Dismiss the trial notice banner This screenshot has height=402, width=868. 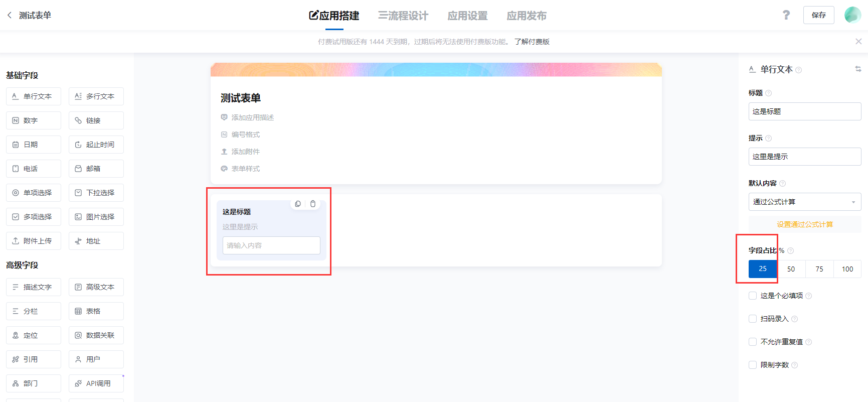(858, 42)
